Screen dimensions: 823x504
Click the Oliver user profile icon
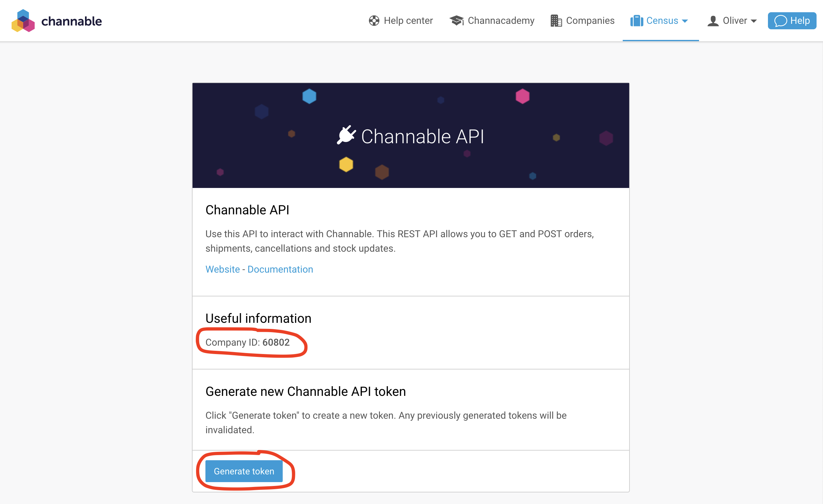tap(713, 21)
